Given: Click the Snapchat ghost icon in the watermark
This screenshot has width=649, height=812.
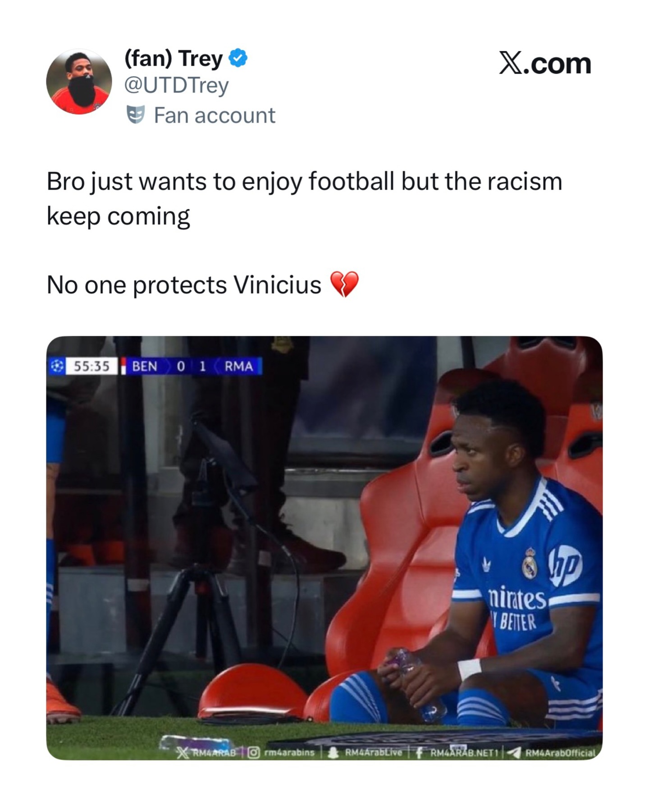Looking at the screenshot, I should point(333,752).
